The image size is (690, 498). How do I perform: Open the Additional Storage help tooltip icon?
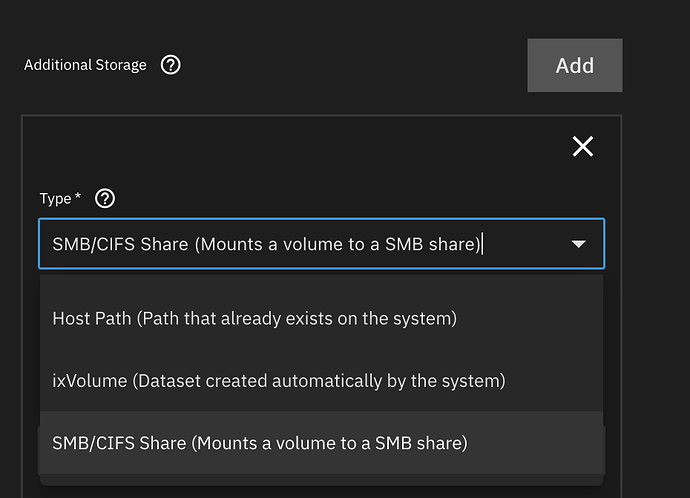click(x=170, y=65)
